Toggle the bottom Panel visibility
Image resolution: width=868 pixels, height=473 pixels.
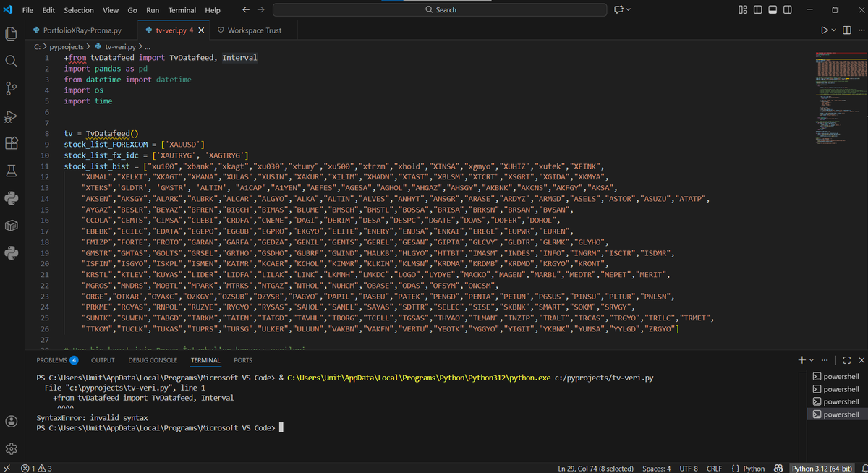coord(773,10)
